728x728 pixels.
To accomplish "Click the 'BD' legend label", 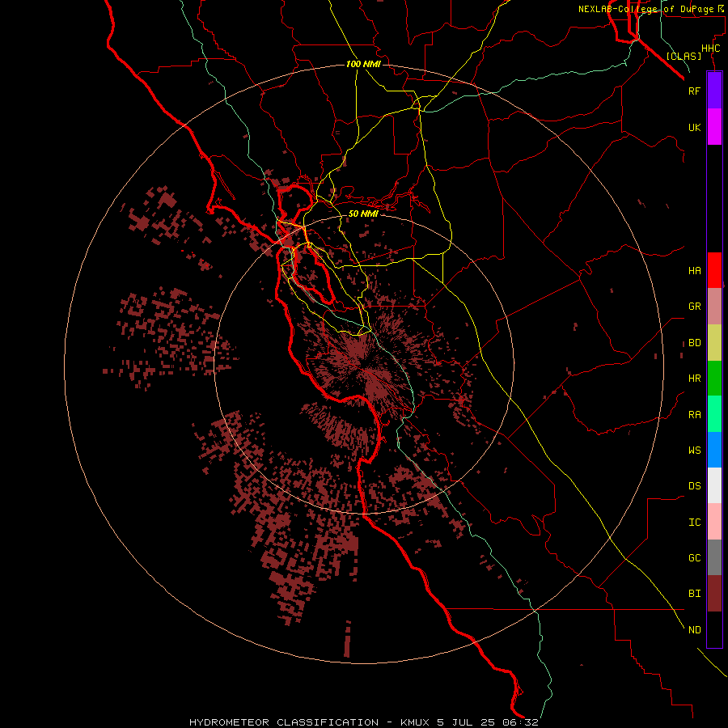I will (694, 343).
